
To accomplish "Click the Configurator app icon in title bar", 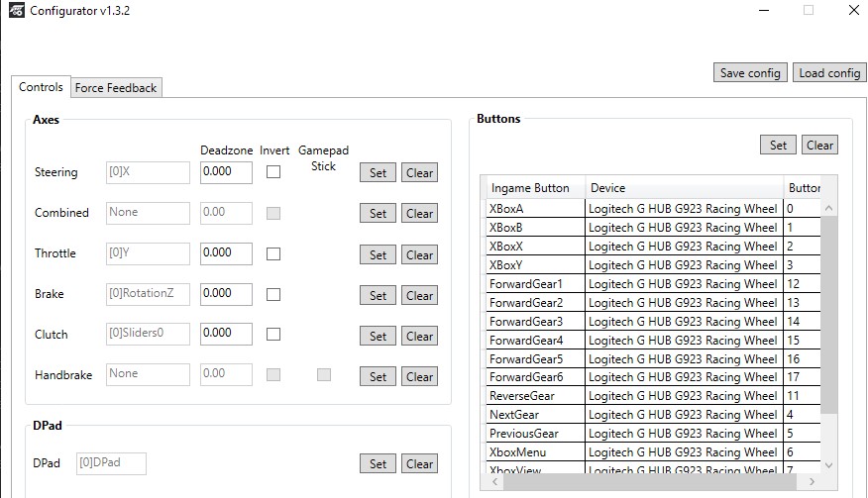I will tap(17, 12).
